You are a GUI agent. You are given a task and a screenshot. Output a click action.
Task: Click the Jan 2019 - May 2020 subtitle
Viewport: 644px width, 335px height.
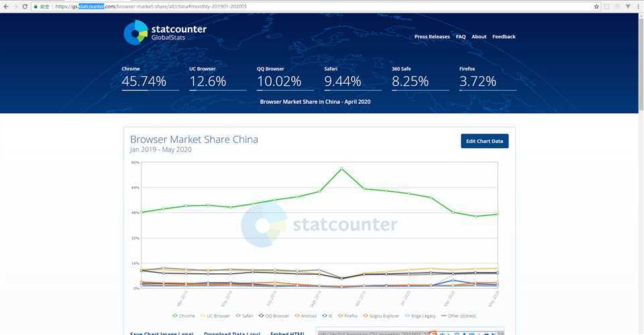tap(160, 149)
